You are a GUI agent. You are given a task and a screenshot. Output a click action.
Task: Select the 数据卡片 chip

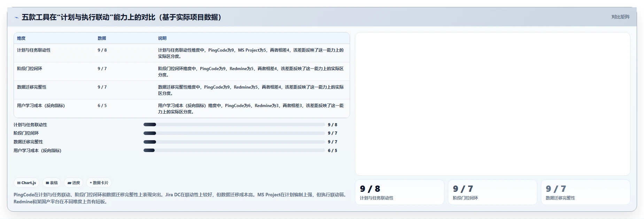click(x=99, y=183)
